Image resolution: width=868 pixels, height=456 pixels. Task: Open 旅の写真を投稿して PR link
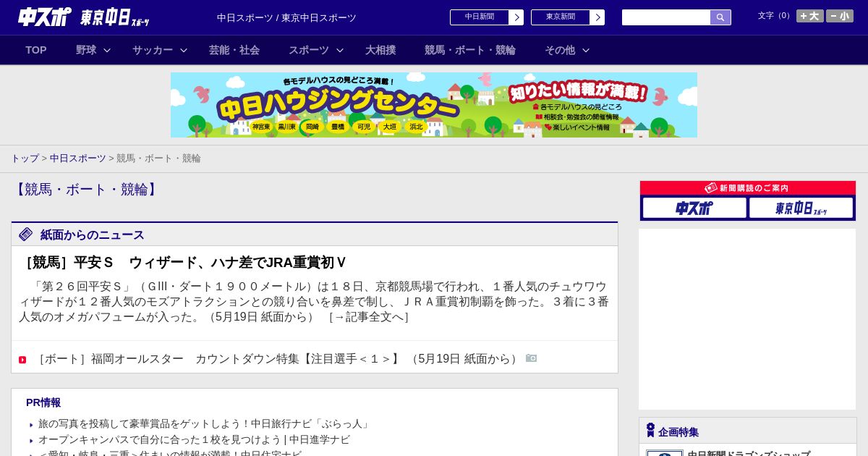click(x=205, y=424)
